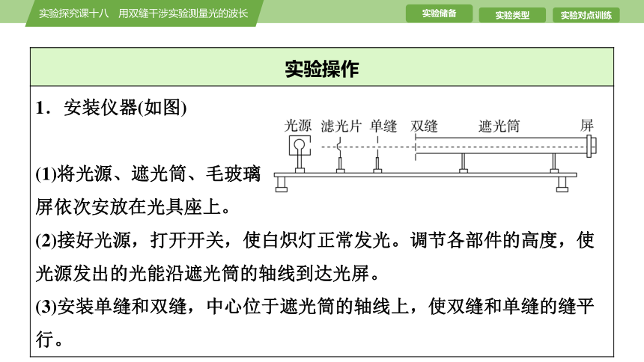Click the step heading 1. 安装仪器(如图)
Screen dimensions: 644x362
click(x=111, y=108)
